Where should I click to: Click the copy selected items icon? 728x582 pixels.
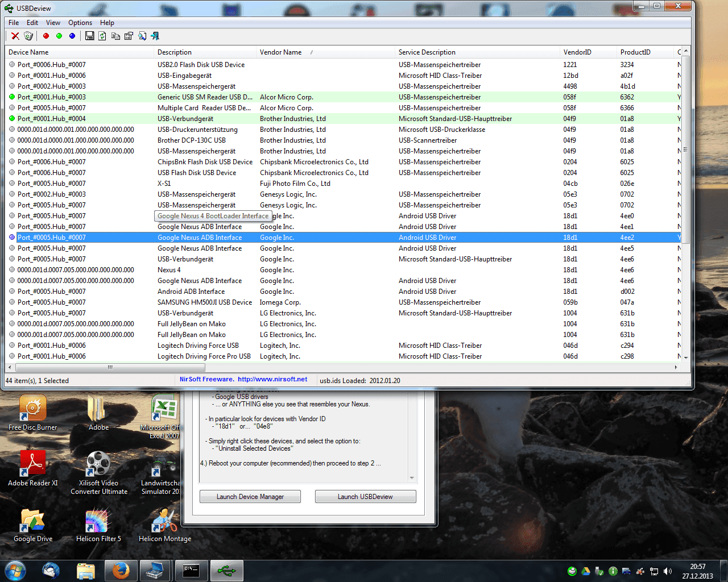pos(115,36)
